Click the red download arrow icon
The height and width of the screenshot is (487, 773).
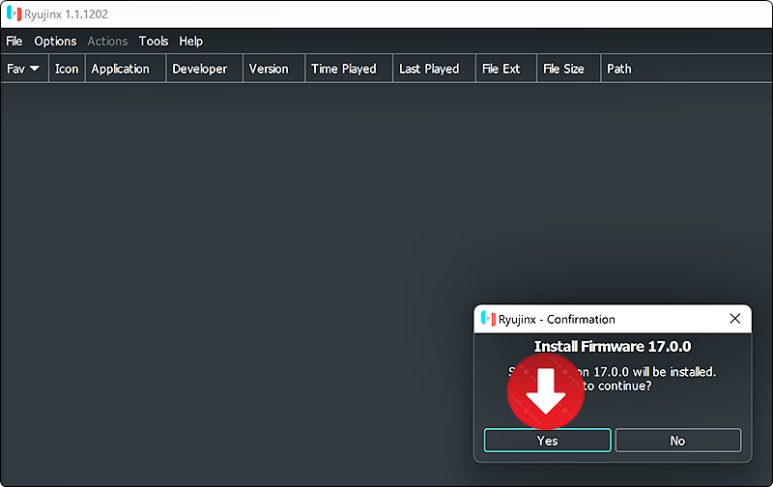pos(546,390)
